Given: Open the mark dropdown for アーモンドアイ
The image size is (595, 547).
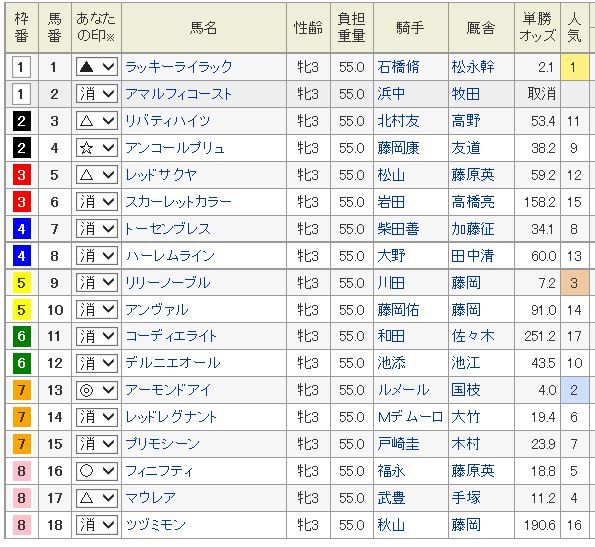Looking at the screenshot, I should 96,390.
